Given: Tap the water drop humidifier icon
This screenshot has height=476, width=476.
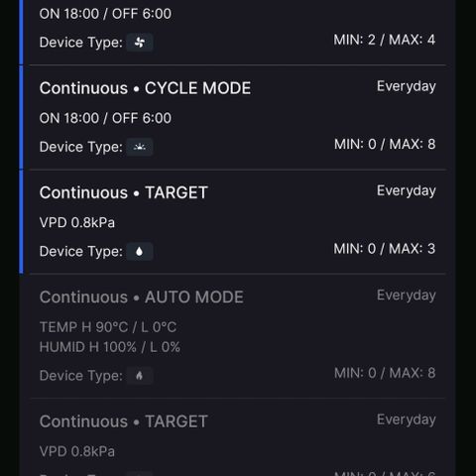Looking at the screenshot, I should pos(140,251).
